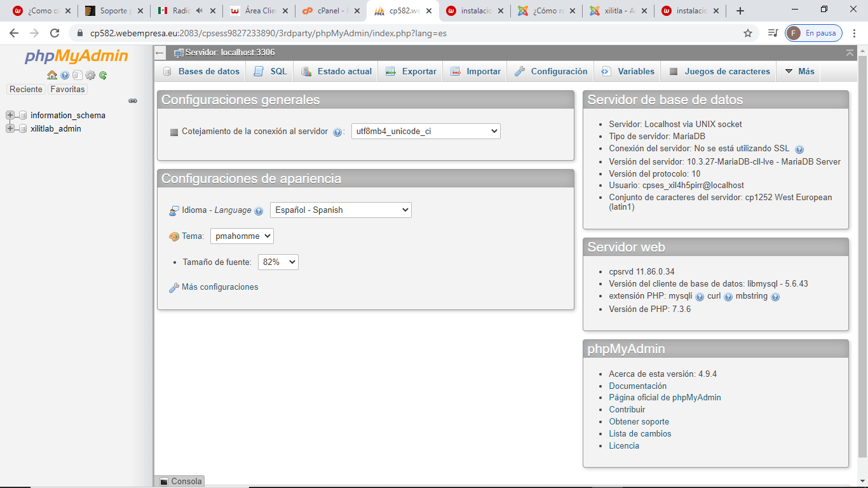Click the wrench icon beside Más configuraciones
868x488 pixels.
(174, 288)
